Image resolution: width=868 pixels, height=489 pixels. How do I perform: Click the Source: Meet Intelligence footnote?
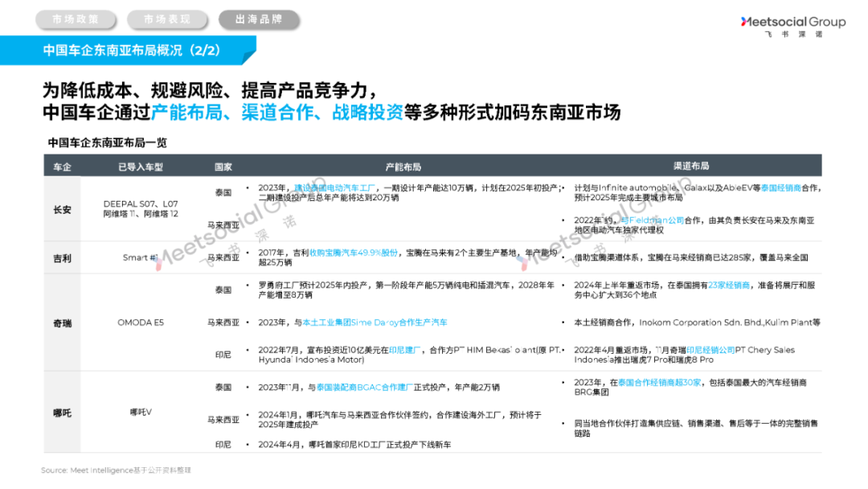pyautogui.click(x=116, y=471)
